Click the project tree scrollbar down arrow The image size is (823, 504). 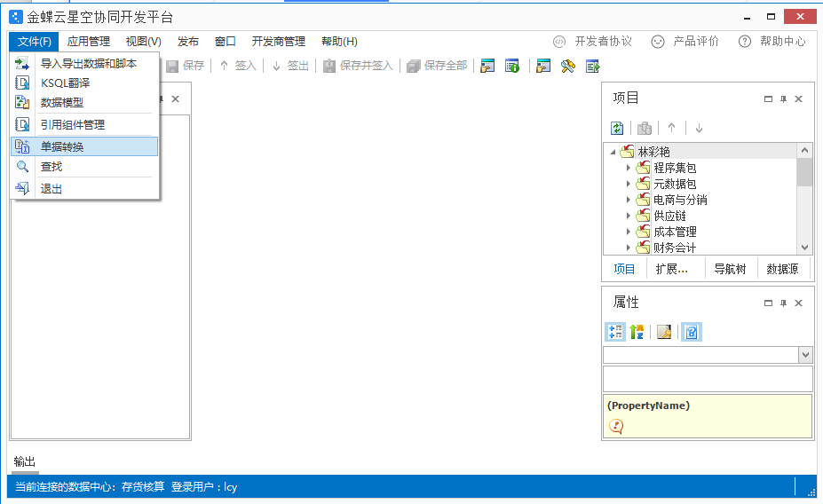pyautogui.click(x=804, y=247)
